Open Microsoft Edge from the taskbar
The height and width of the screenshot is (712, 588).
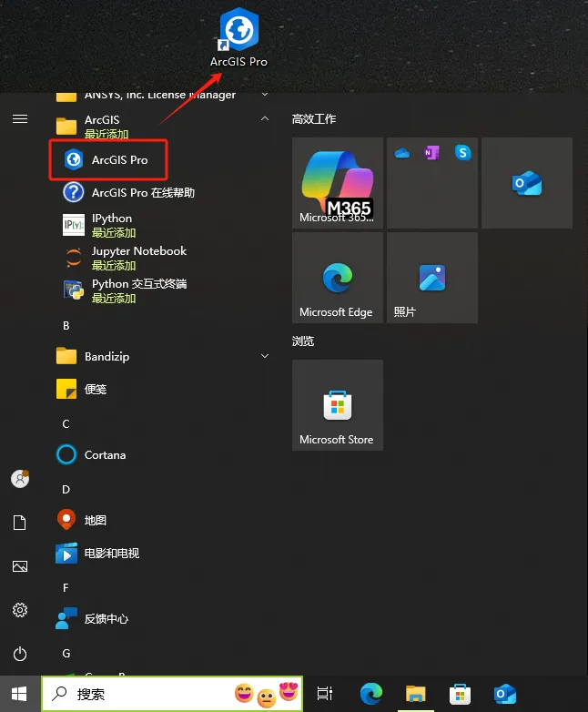click(x=371, y=694)
